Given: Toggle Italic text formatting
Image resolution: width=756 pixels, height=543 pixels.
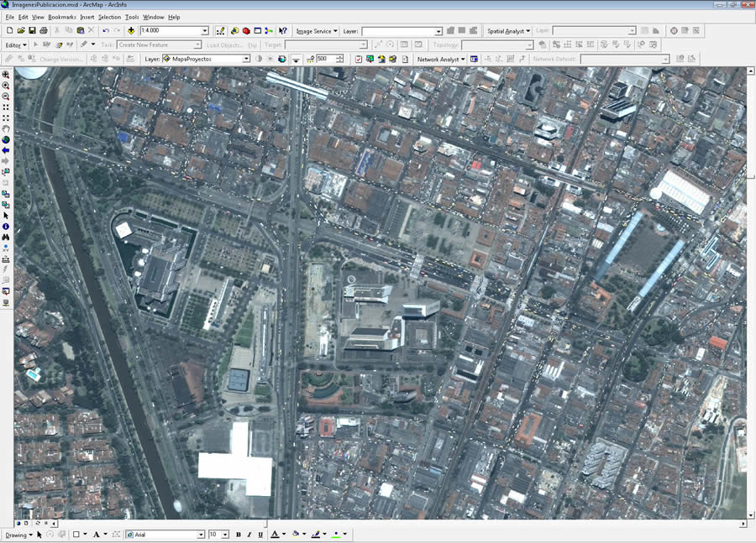Looking at the screenshot, I should [249, 535].
